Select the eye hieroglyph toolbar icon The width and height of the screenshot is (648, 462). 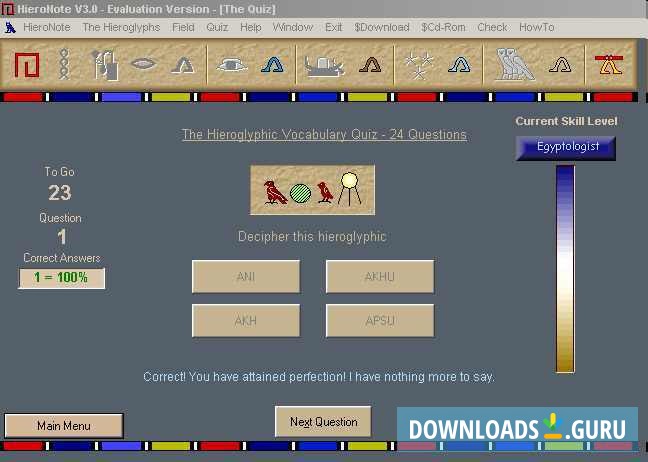tap(232, 65)
